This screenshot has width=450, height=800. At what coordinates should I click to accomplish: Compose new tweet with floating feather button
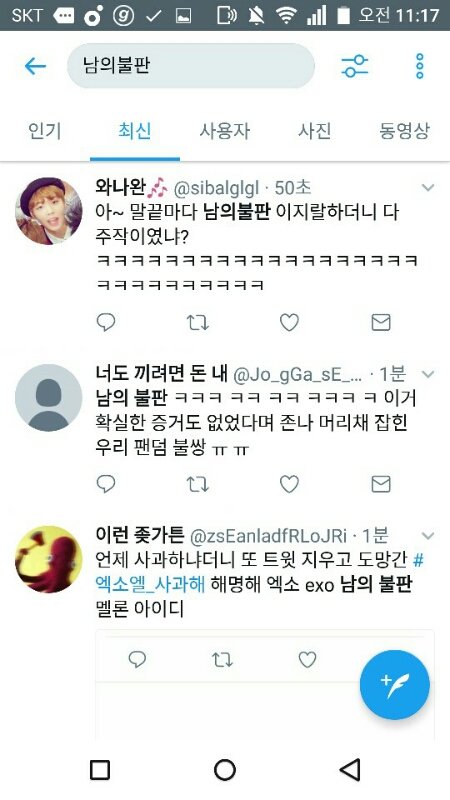click(x=395, y=685)
